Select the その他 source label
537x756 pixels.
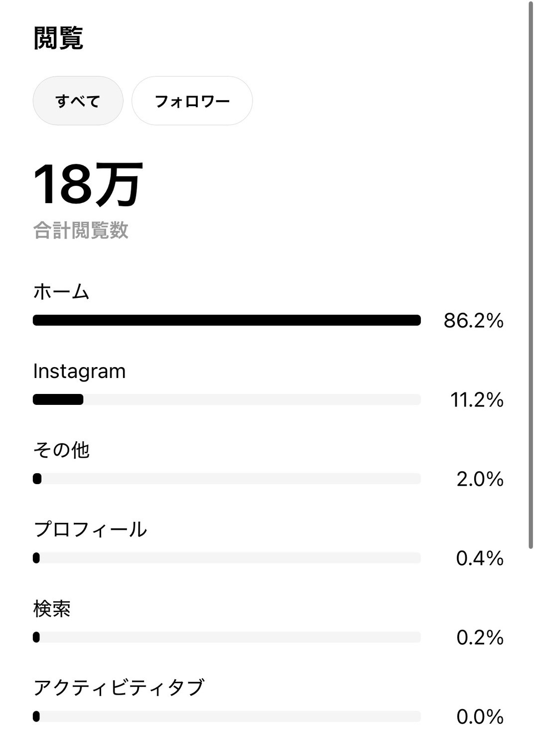click(61, 450)
